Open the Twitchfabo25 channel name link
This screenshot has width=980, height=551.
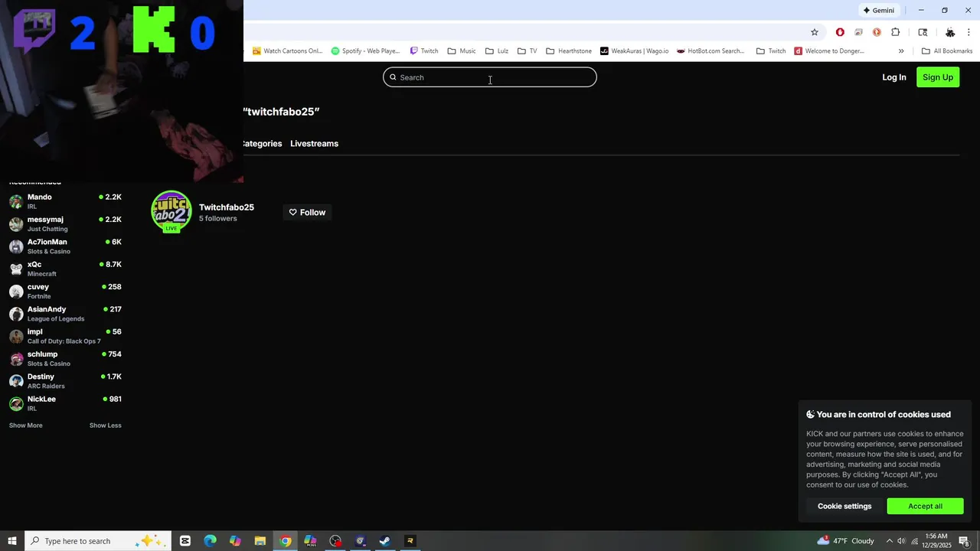pos(227,207)
